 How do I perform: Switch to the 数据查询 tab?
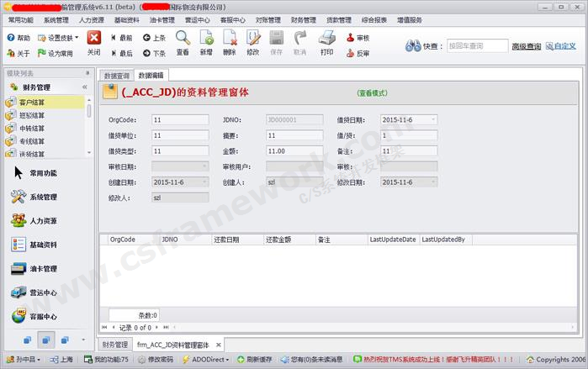coord(116,76)
